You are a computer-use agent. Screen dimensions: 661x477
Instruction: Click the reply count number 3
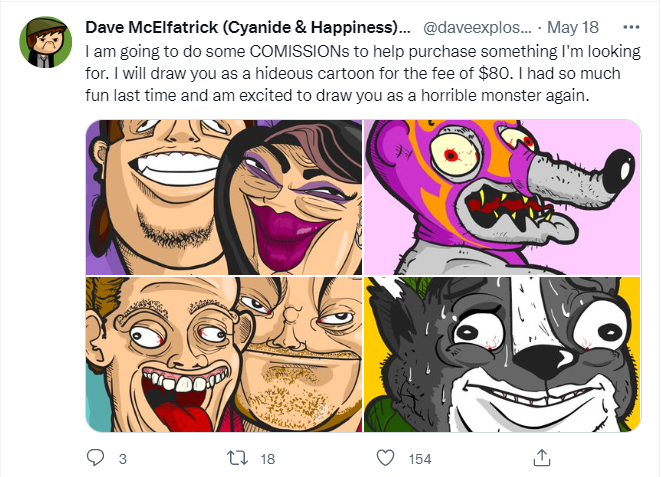click(x=122, y=458)
